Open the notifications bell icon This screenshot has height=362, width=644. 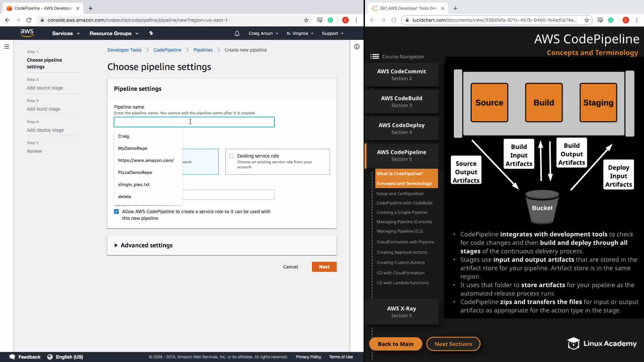237,33
